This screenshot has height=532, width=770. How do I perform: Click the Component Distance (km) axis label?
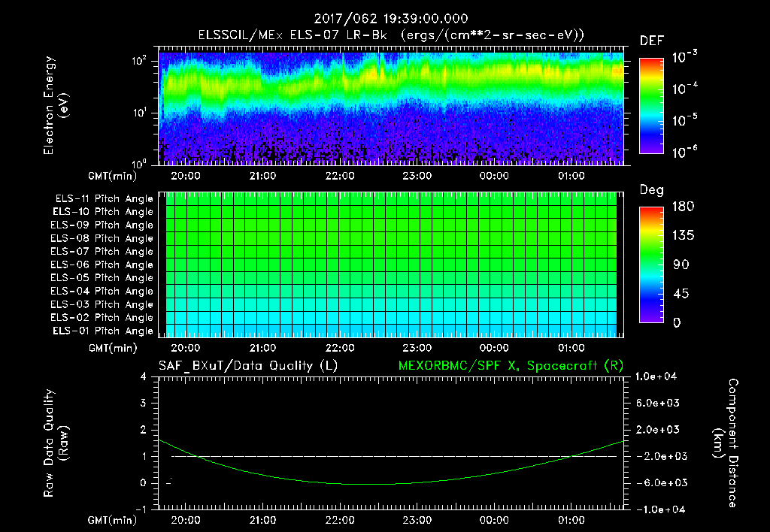[x=726, y=443]
